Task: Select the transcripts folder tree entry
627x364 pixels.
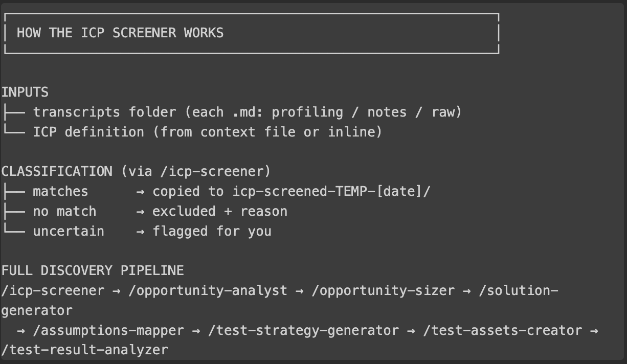Action: tap(248, 112)
